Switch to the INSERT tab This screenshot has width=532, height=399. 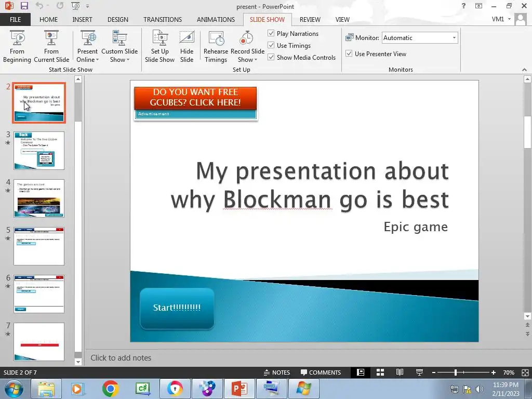82,19
